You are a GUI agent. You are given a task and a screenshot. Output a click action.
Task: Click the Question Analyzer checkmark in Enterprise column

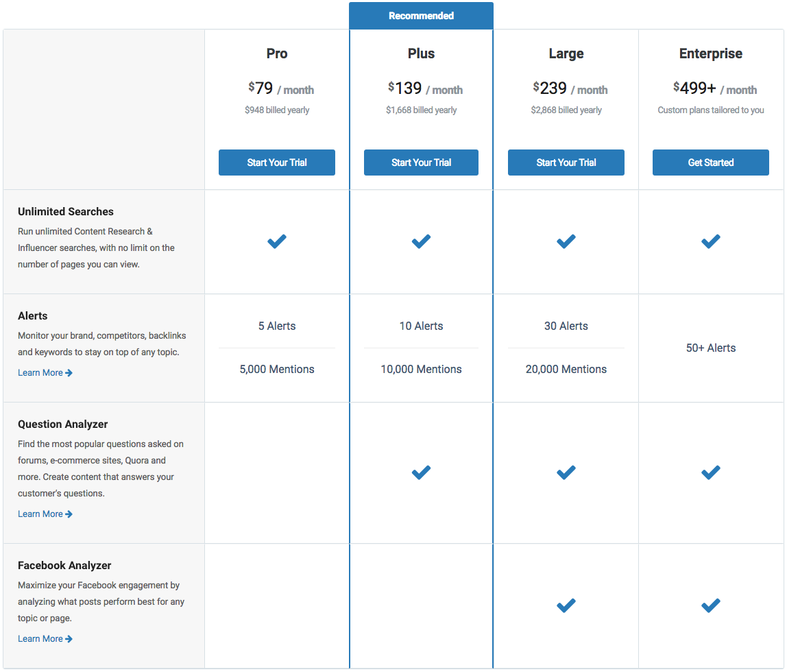tap(710, 472)
